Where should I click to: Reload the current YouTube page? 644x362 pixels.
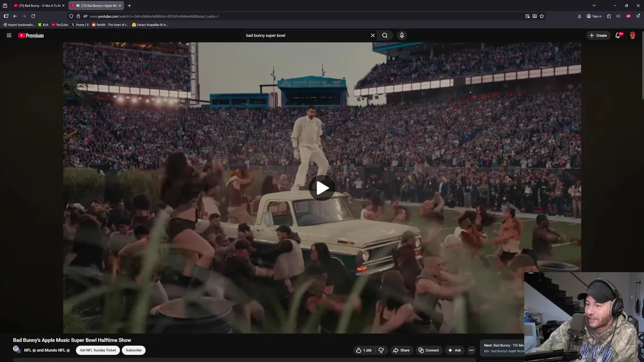(x=33, y=16)
